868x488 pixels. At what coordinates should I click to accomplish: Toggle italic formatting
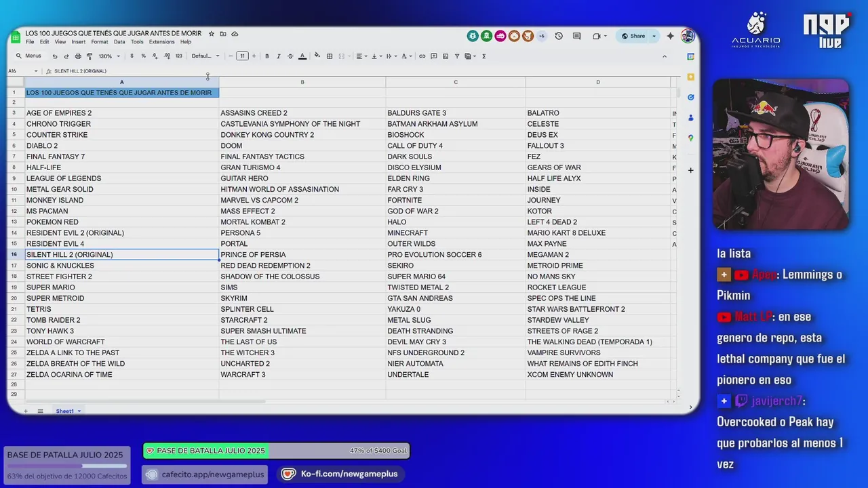(x=279, y=56)
